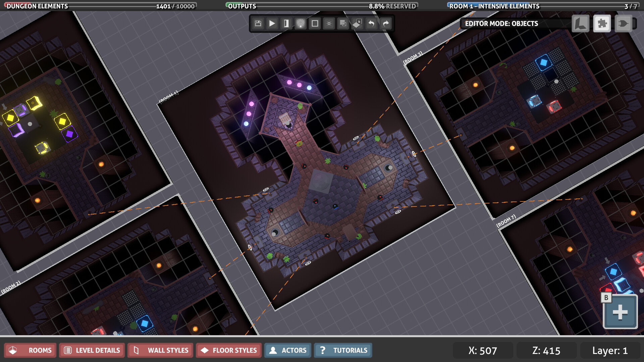Open the ROOMS panel
Image resolution: width=644 pixels, height=362 pixels.
click(30, 350)
